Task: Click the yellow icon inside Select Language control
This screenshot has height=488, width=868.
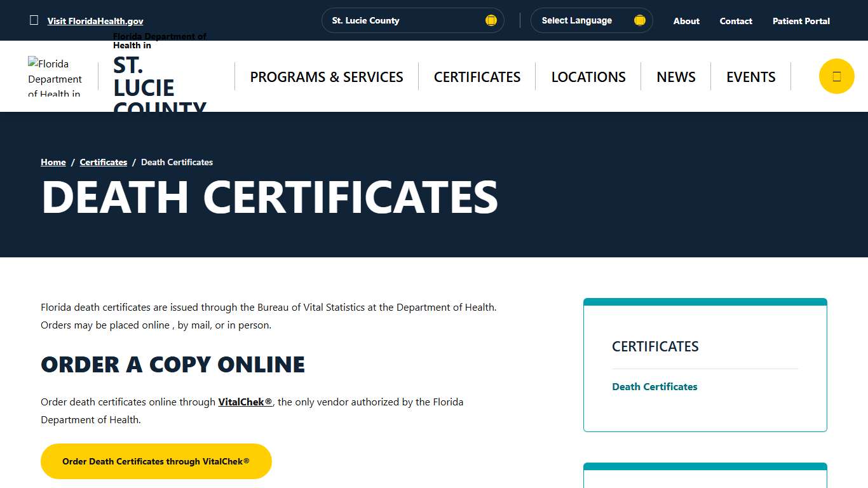Action: 639,20
